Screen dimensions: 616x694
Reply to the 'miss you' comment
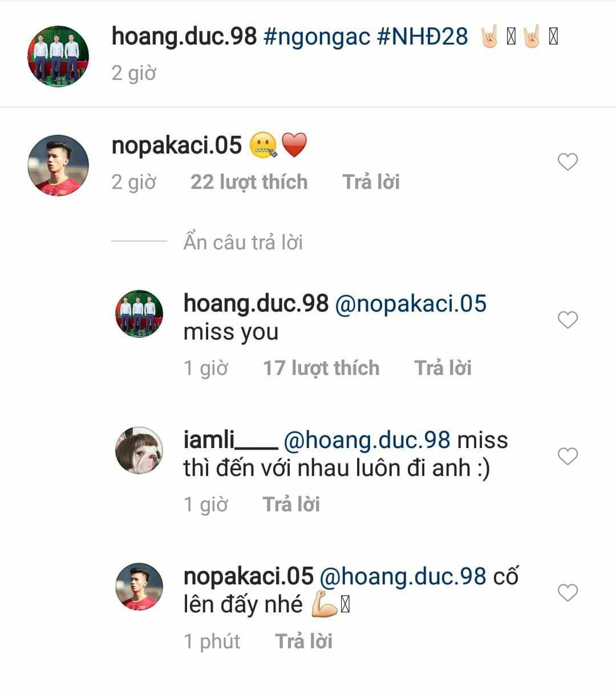pyautogui.click(x=443, y=368)
